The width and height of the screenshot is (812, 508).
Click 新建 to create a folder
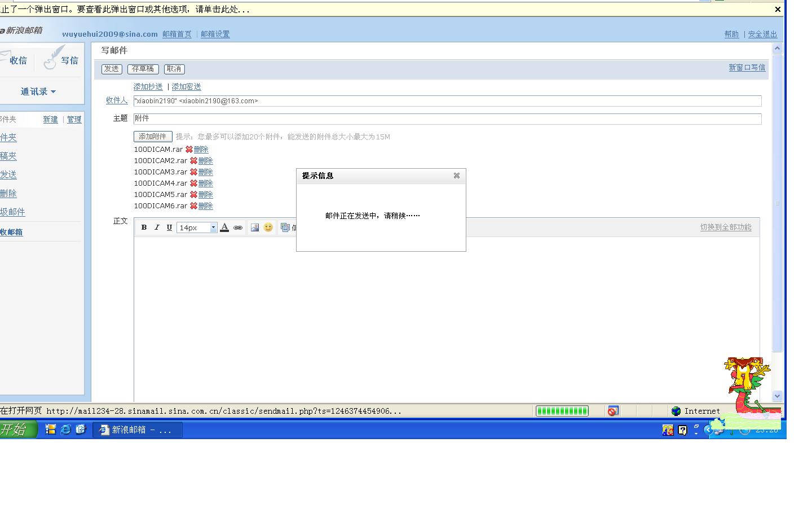(51, 120)
